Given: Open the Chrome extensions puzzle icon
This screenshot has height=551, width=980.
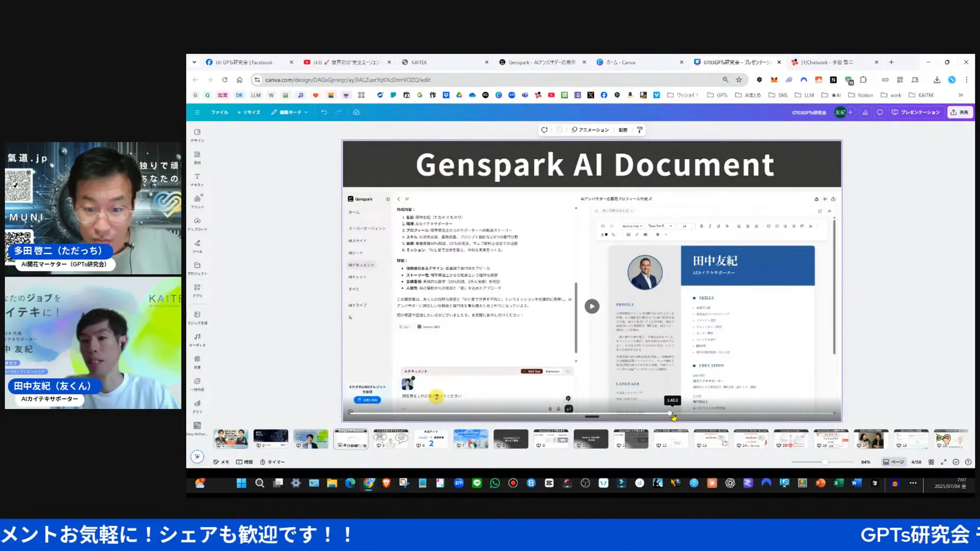Looking at the screenshot, I should (863, 80).
